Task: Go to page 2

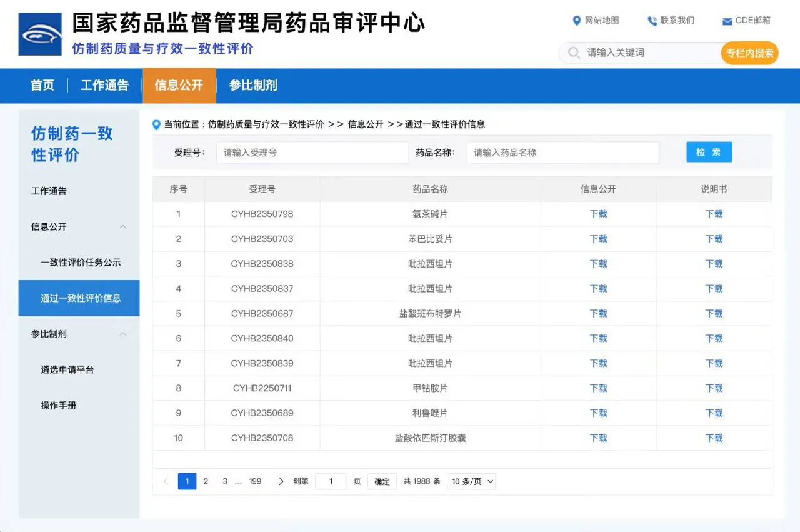Action: click(x=206, y=481)
